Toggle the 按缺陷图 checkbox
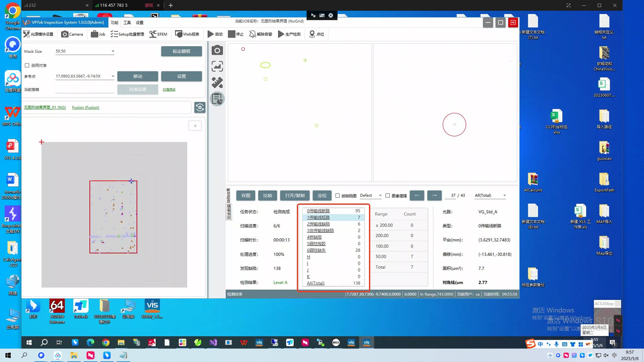This screenshot has height=362, width=644. pyautogui.click(x=338, y=196)
